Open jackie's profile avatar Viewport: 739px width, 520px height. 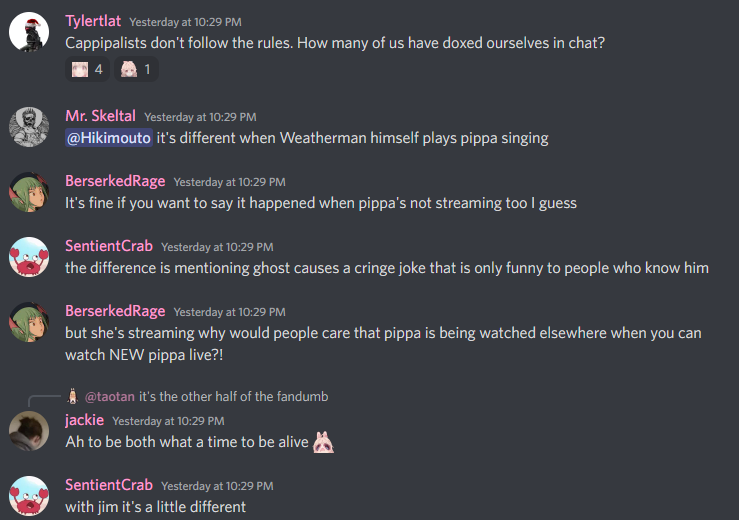pyautogui.click(x=29, y=431)
